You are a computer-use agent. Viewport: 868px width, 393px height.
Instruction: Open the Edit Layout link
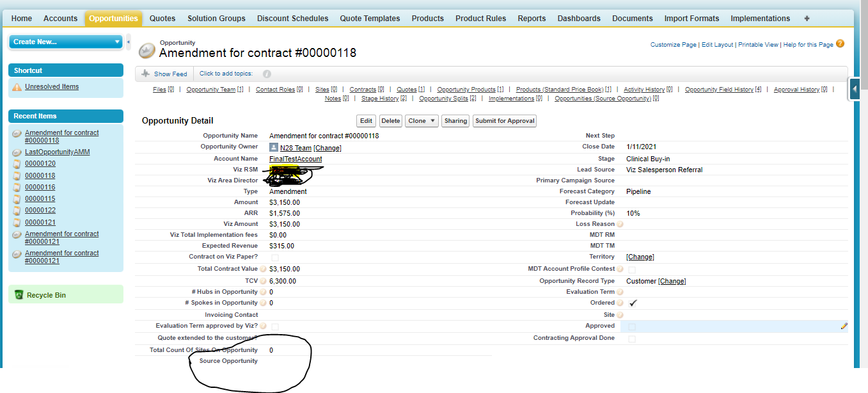[x=718, y=45]
